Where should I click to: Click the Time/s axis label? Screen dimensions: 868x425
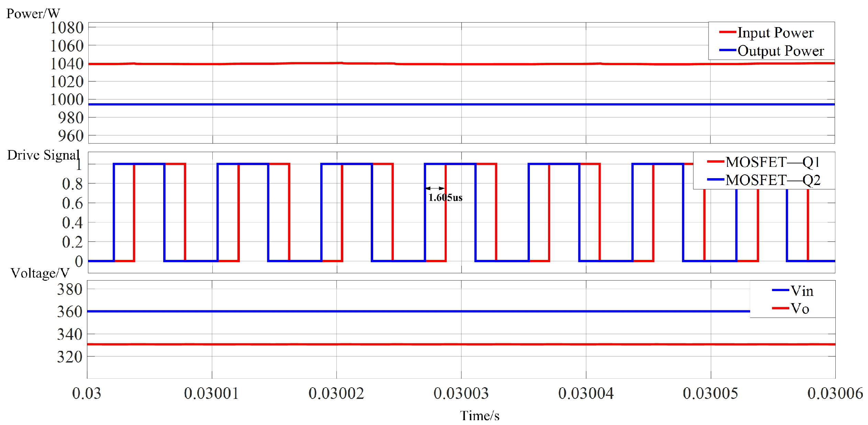click(480, 416)
